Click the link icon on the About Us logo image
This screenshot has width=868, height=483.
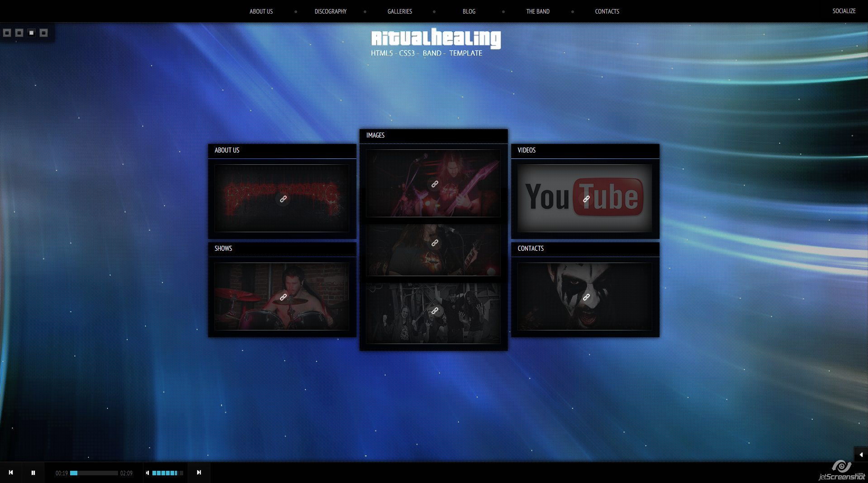(x=283, y=199)
